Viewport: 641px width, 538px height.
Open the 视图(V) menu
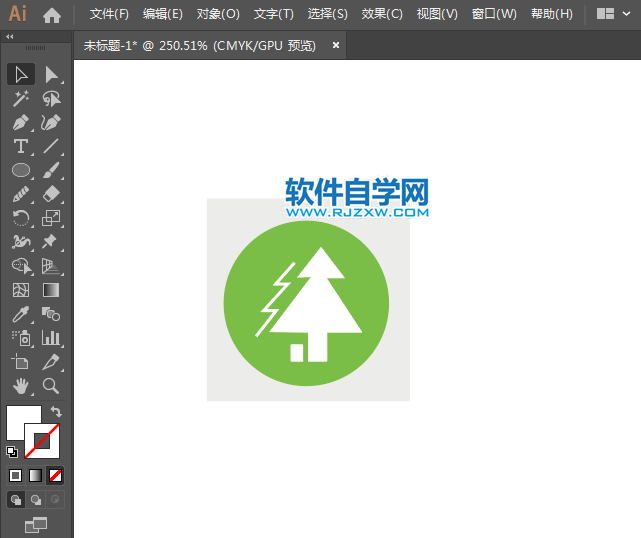click(x=437, y=14)
